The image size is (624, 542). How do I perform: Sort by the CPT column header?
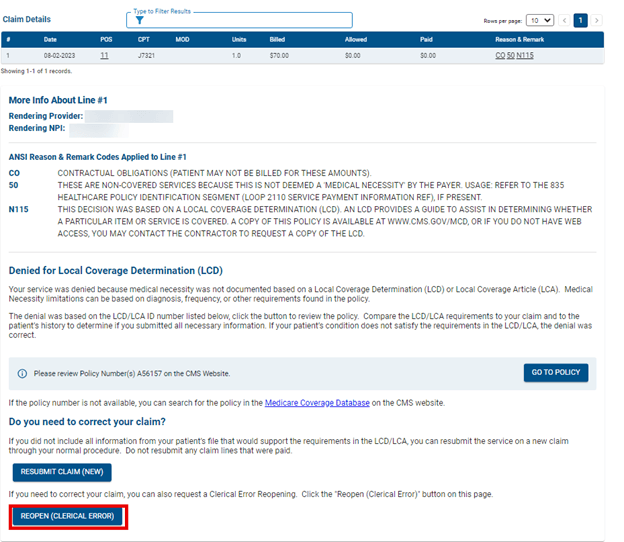click(144, 39)
